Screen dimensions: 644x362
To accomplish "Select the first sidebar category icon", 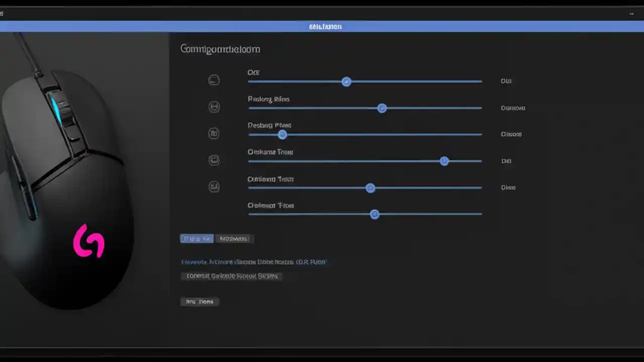I will [x=214, y=80].
